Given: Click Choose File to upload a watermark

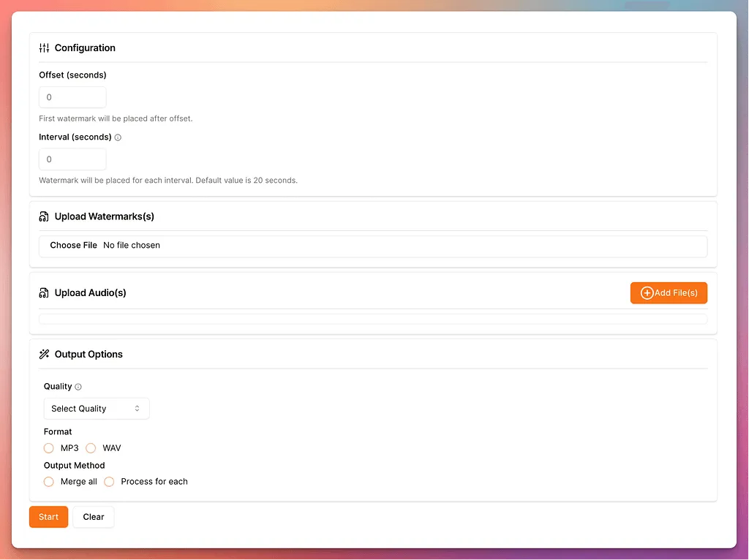Looking at the screenshot, I should click(x=74, y=246).
